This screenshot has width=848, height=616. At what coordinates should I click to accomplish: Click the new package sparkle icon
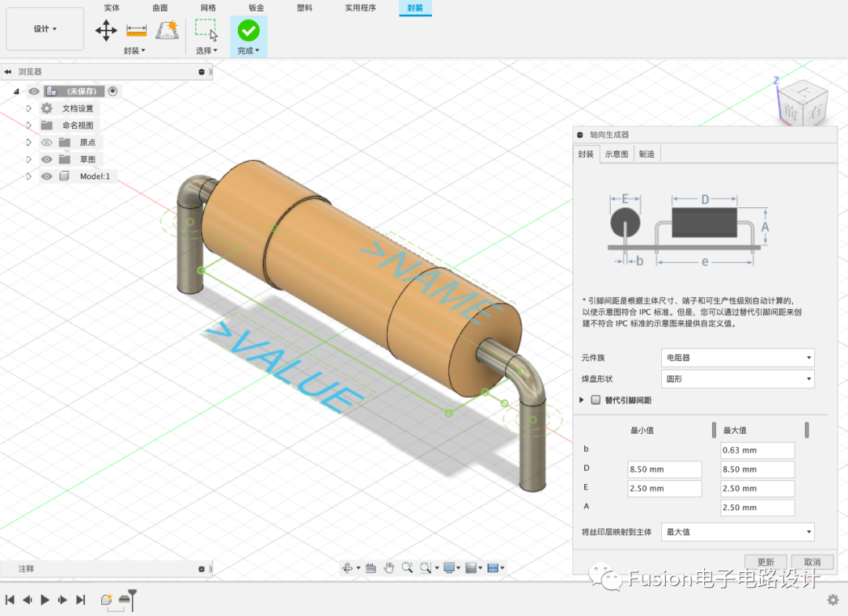(x=168, y=31)
